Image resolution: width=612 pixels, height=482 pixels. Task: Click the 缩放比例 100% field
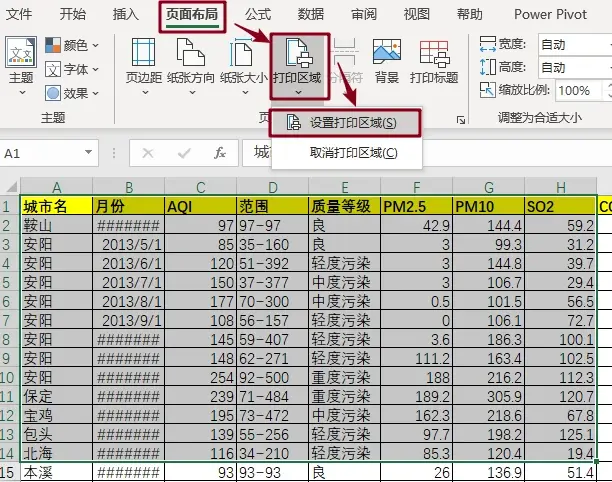click(x=578, y=91)
